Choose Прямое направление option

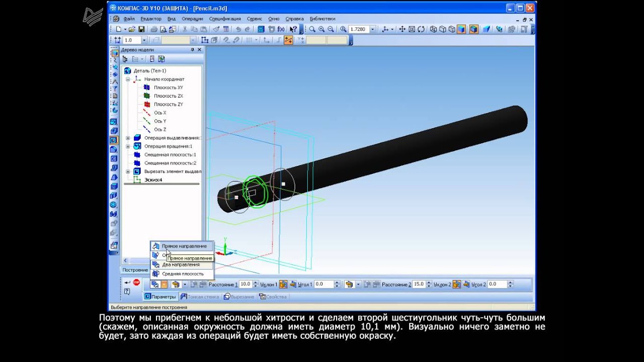coord(182,246)
